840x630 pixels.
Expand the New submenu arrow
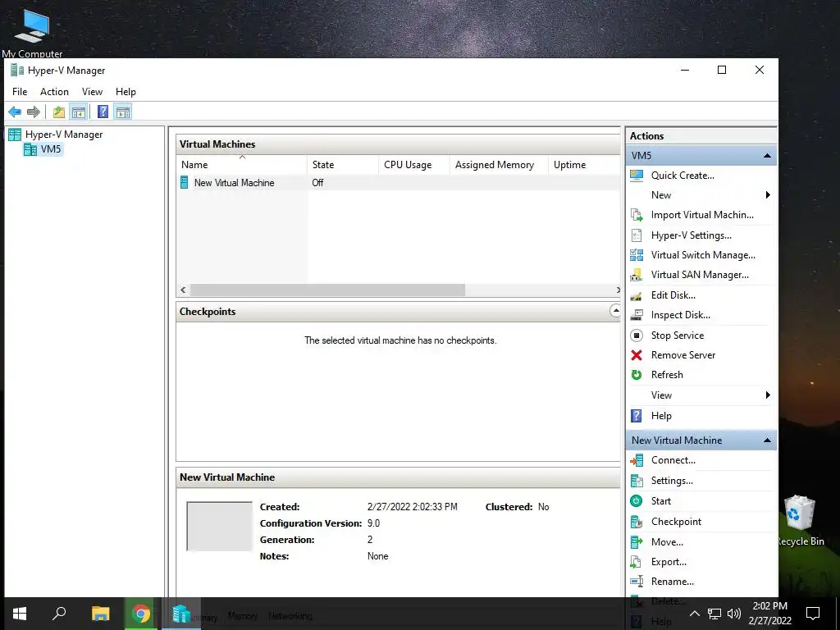pyautogui.click(x=768, y=195)
